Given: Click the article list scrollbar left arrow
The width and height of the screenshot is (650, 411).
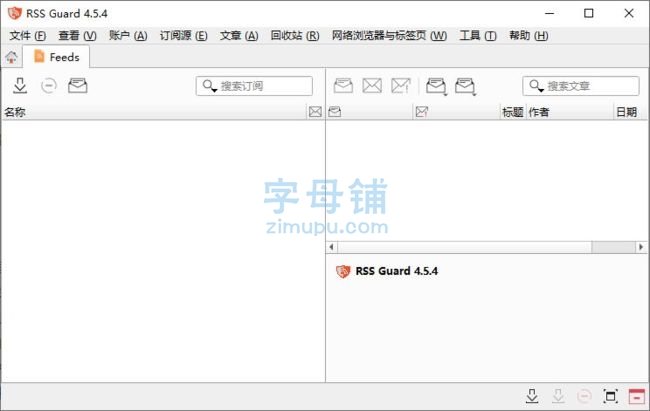Looking at the screenshot, I should coord(332,247).
